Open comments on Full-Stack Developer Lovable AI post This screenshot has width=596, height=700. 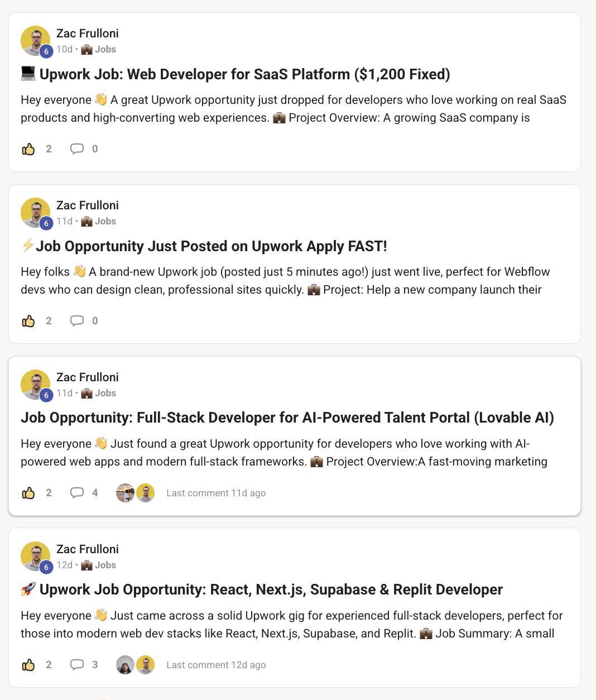coord(77,493)
